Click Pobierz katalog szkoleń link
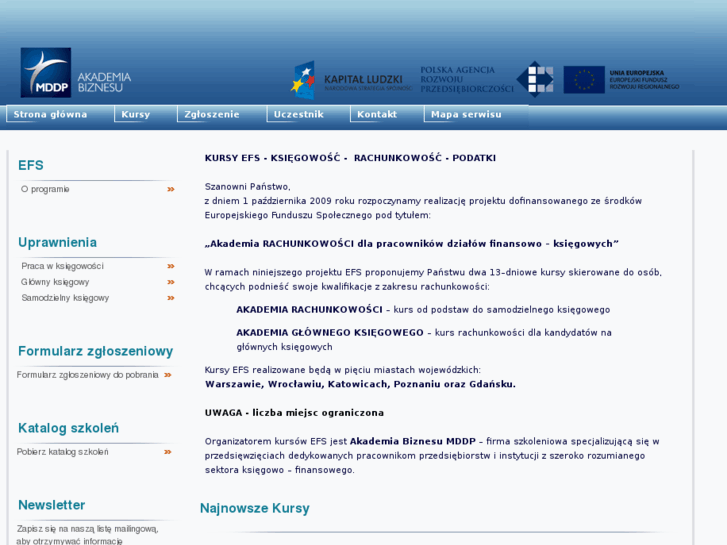The width and height of the screenshot is (727, 545). tap(63, 452)
